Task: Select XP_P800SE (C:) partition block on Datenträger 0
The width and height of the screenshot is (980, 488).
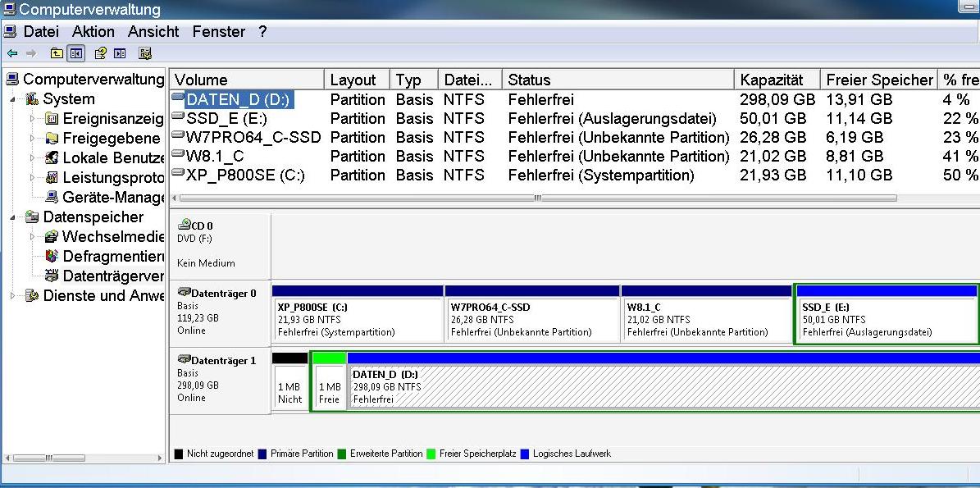Action: [358, 313]
